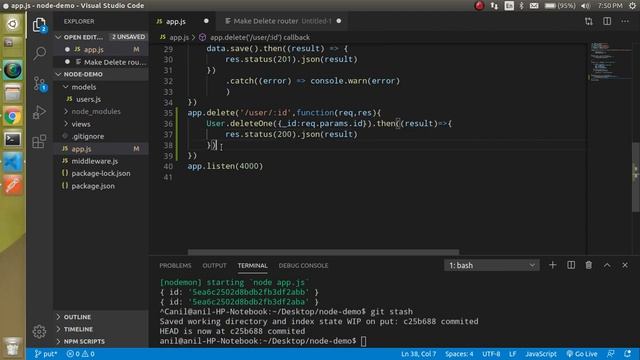Select app.js under Open Editors
The width and height of the screenshot is (640, 360).
coord(101,49)
